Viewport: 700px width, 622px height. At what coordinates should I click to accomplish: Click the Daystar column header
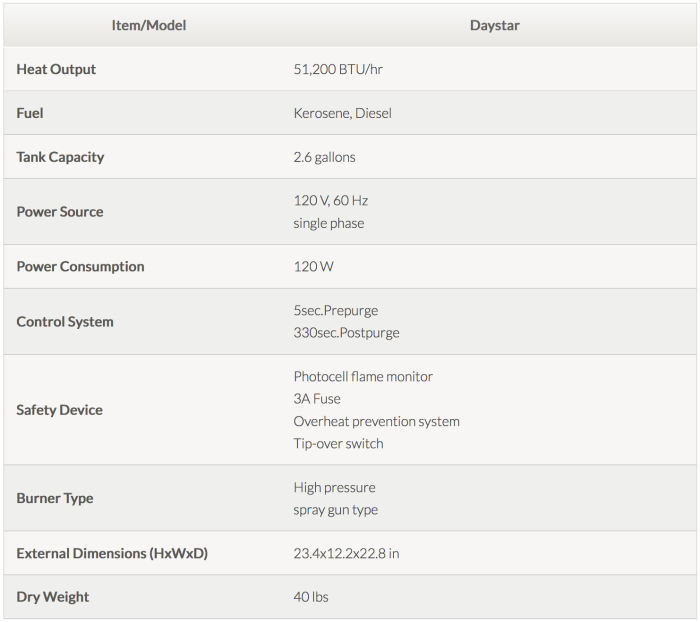pyautogui.click(x=494, y=25)
